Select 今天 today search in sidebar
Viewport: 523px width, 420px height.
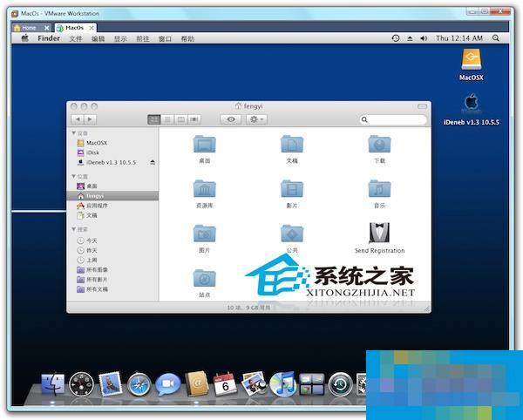[112, 240]
